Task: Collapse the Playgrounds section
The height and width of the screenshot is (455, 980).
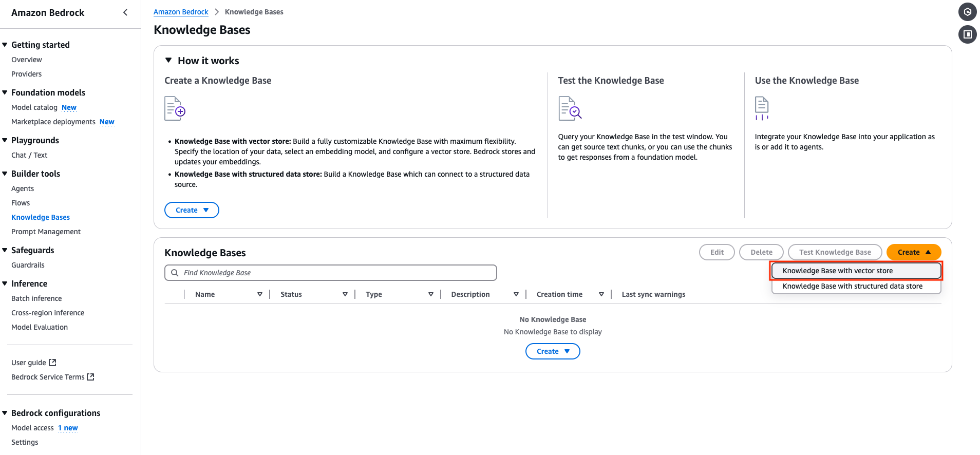Action: pyautogui.click(x=5, y=140)
